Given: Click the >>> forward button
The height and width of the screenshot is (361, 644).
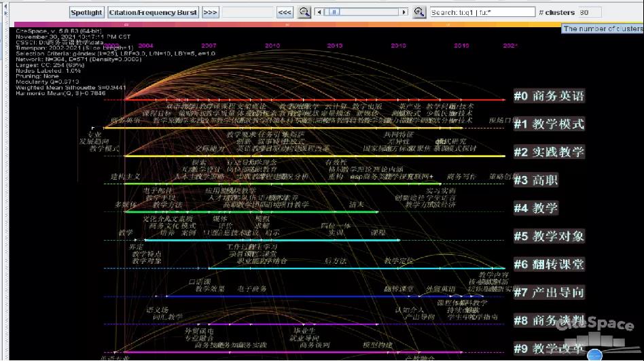Looking at the screenshot, I should click(211, 12).
